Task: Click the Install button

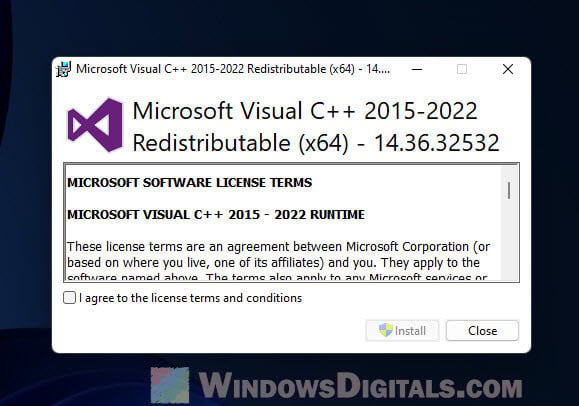Action: click(402, 330)
